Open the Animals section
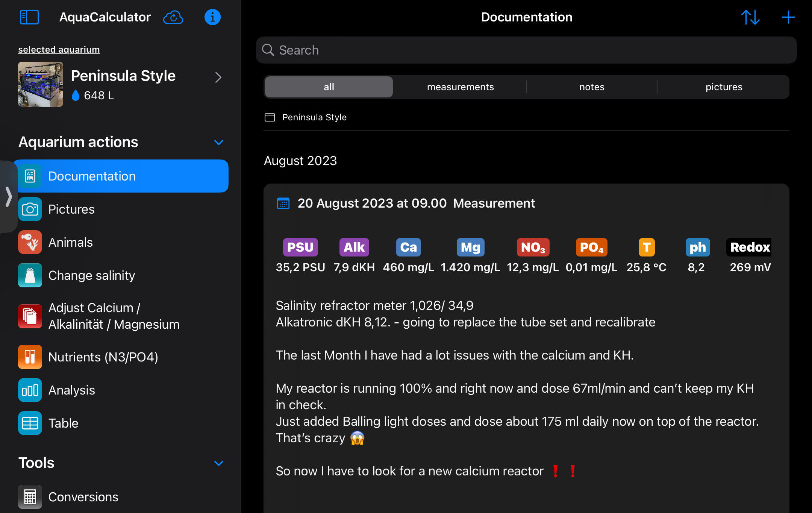The height and width of the screenshot is (513, 812). pos(71,242)
